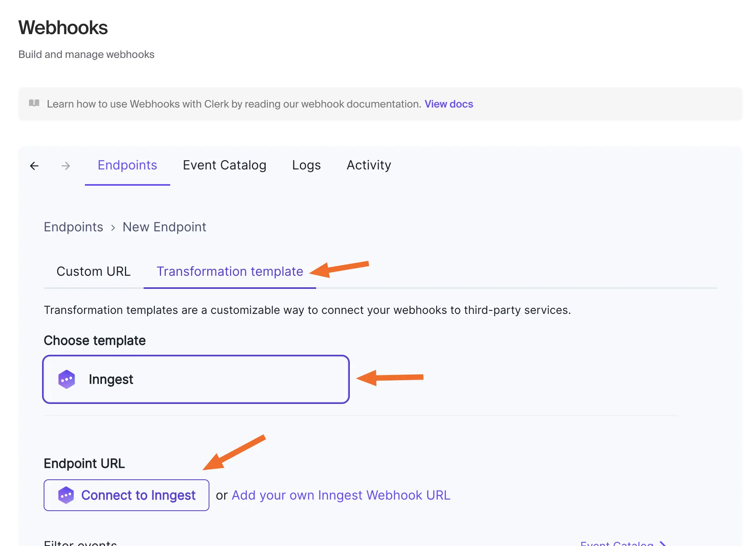Switch to the Custom URL tab
Image resolution: width=756 pixels, height=546 pixels.
coord(93,271)
